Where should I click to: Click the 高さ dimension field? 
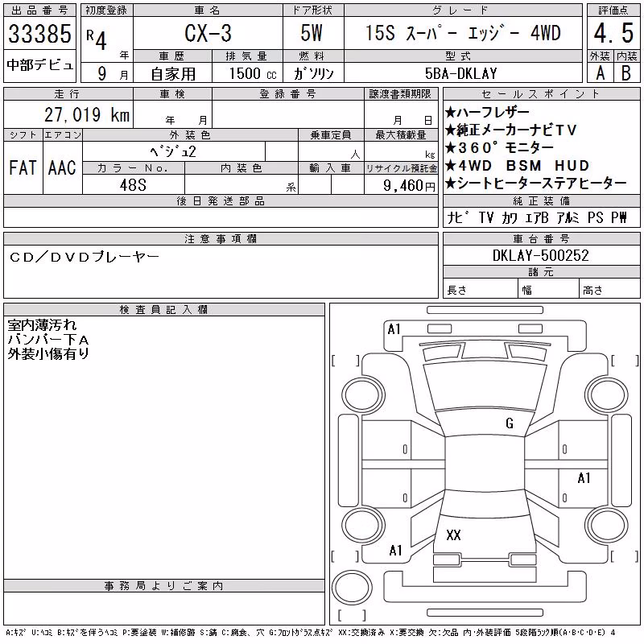[609, 288]
